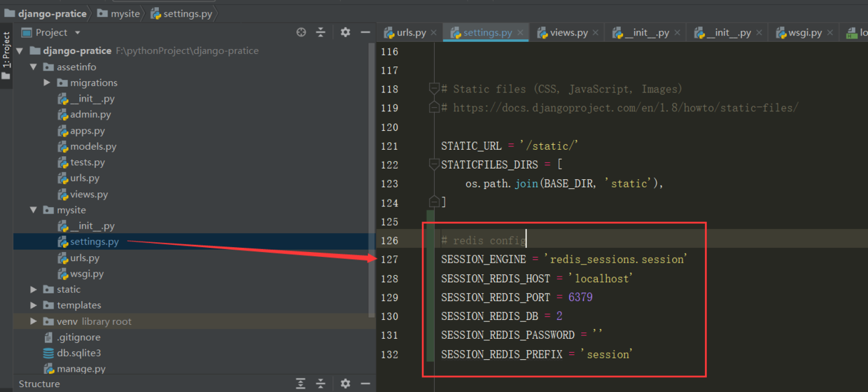The height and width of the screenshot is (392, 868).
Task: Select db.sqlite3 file
Action: click(72, 353)
